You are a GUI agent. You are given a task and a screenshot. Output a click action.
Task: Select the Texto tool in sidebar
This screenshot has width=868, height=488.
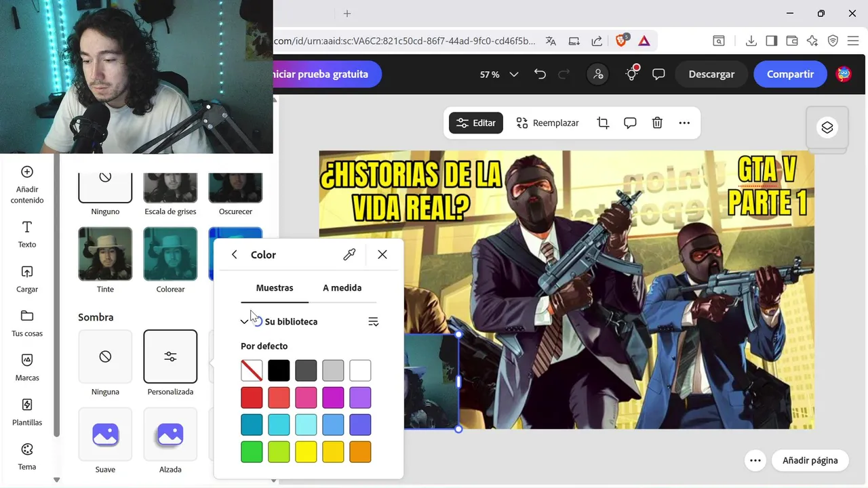[27, 235]
